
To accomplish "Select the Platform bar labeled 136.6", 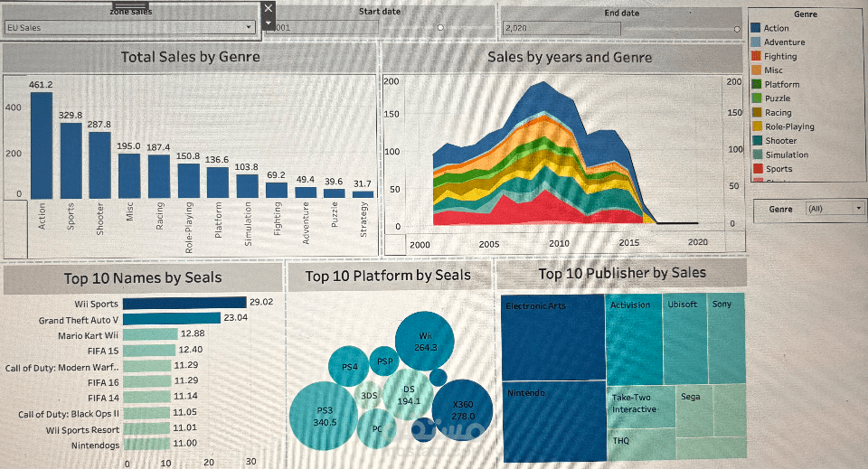I will click(x=218, y=183).
